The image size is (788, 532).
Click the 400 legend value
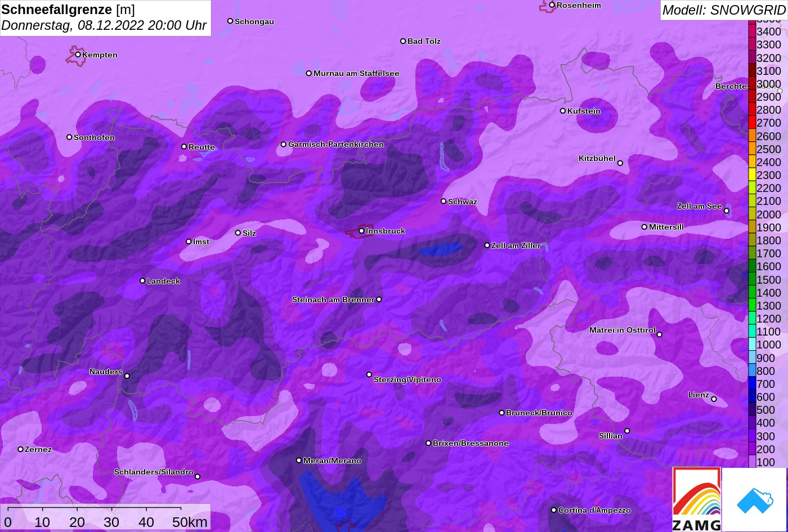coord(766,423)
